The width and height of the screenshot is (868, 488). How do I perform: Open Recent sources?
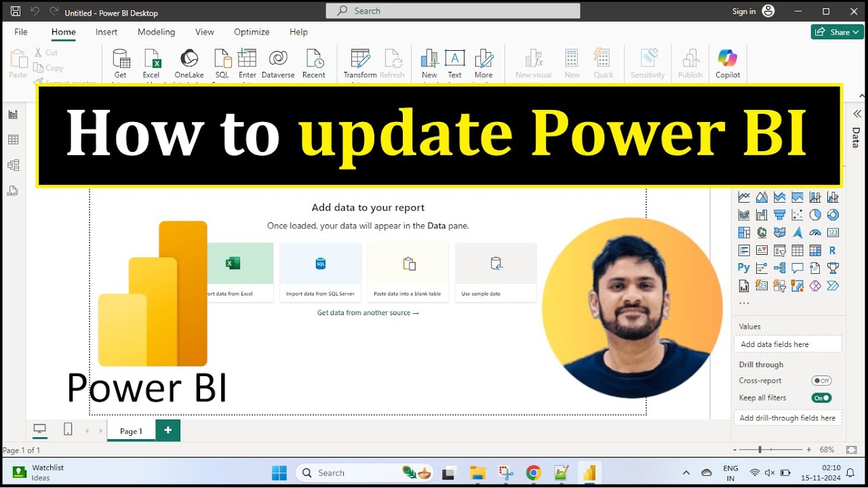(x=314, y=64)
